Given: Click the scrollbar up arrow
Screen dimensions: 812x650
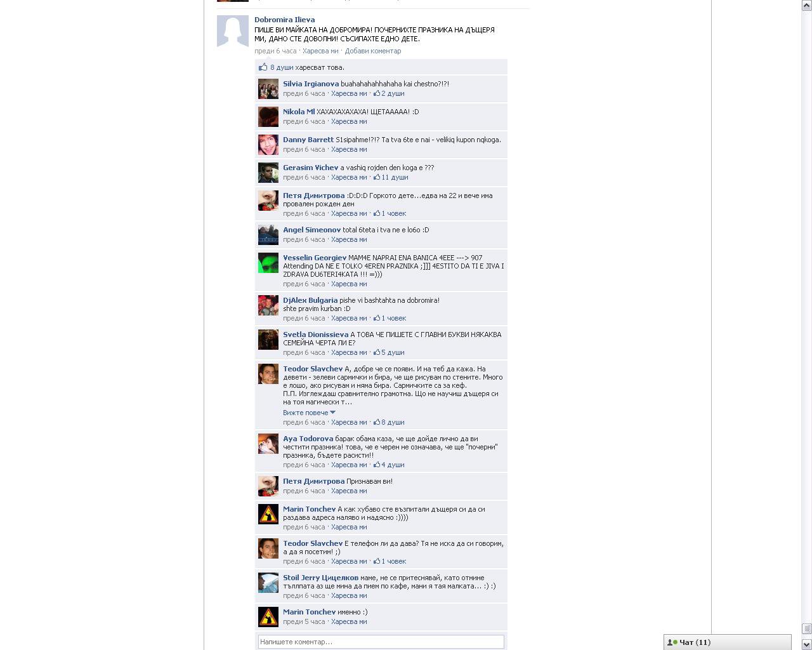Looking at the screenshot, I should [806, 5].
